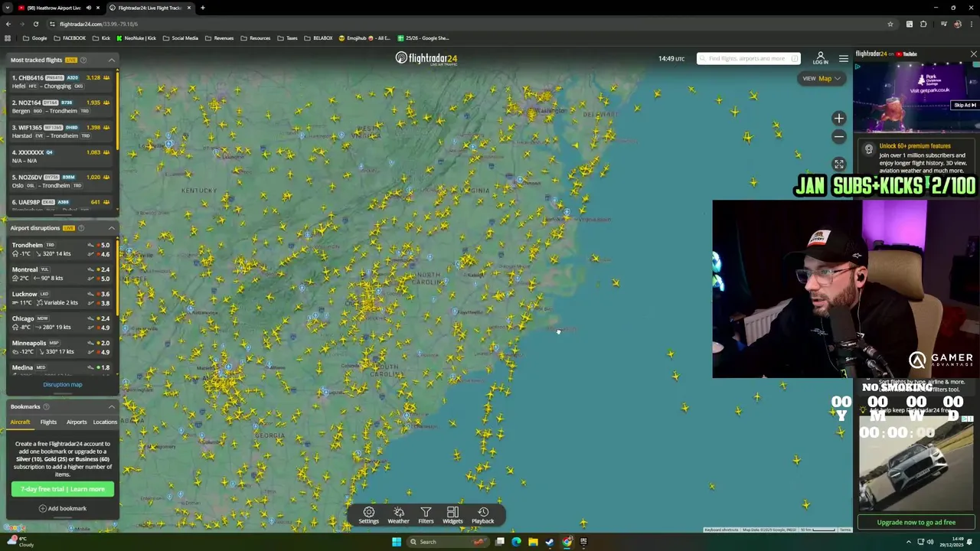Open the Taxes bookmarks folder
The width and height of the screenshot is (980, 551).
coord(288,37)
